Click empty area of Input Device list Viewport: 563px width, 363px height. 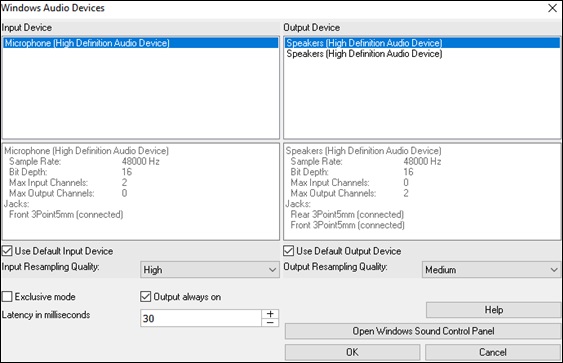141,93
